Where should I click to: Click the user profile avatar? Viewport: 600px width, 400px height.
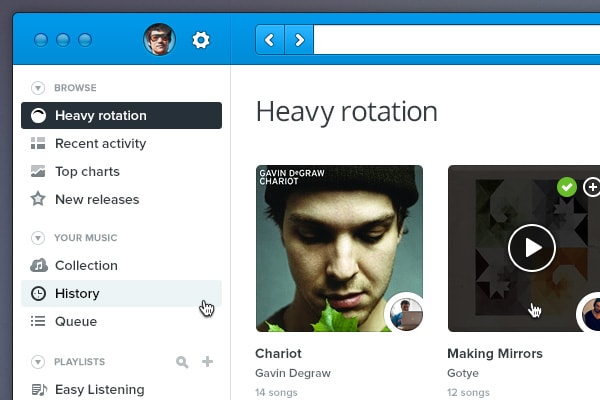point(160,39)
